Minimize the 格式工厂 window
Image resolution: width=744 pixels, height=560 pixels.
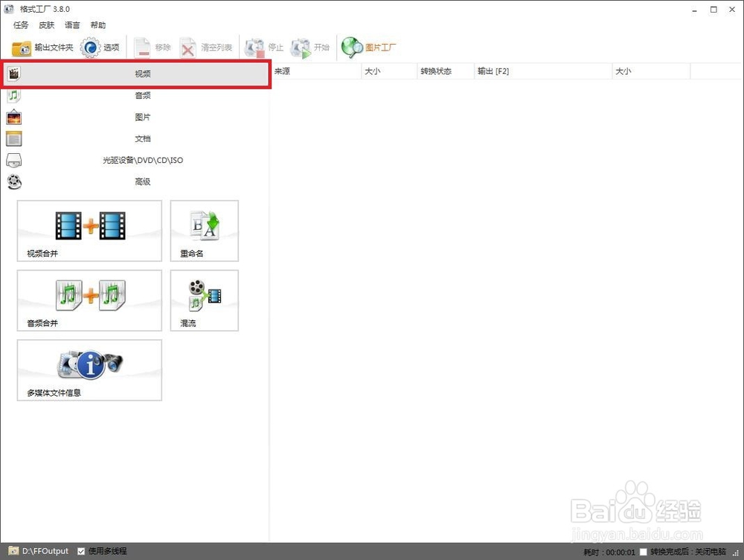tap(695, 10)
